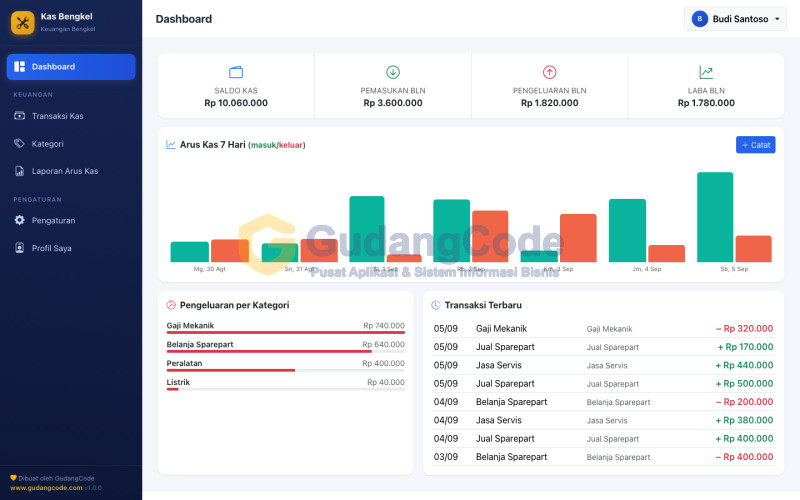The width and height of the screenshot is (800, 500).
Task: Click the Saldo Kas wallet icon
Action: (x=236, y=72)
